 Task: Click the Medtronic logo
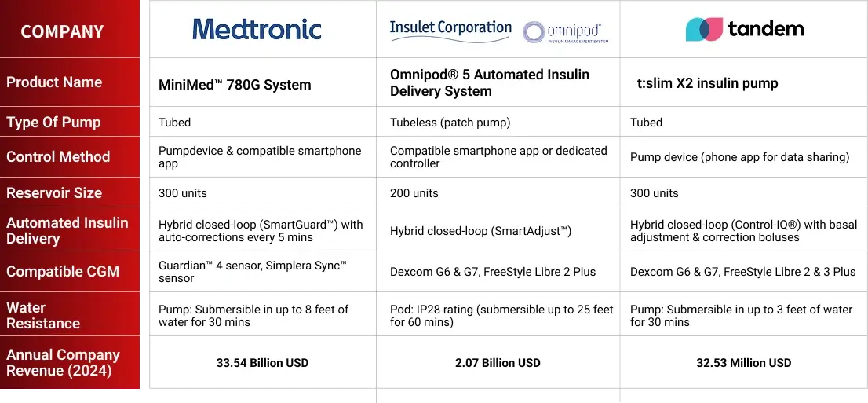(x=257, y=29)
